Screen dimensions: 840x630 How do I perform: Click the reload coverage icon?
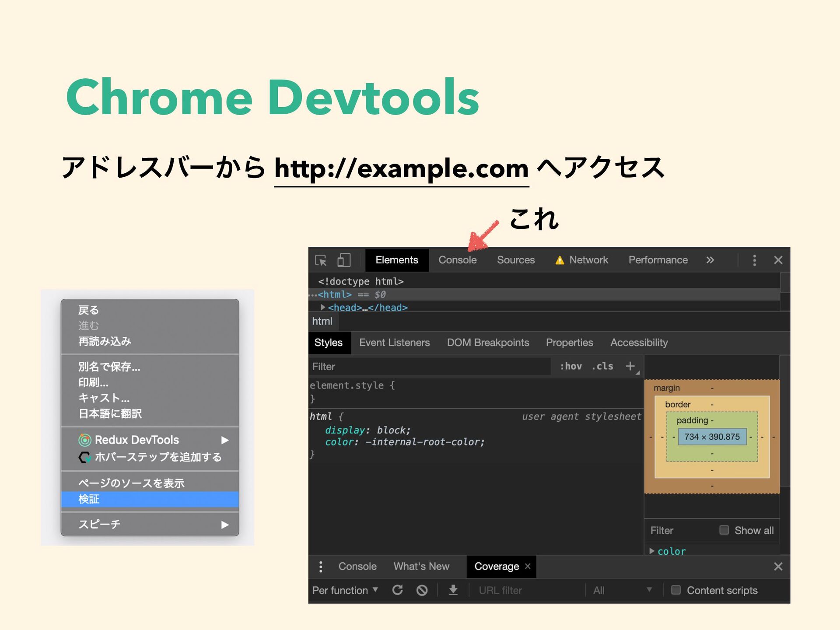coord(398,590)
